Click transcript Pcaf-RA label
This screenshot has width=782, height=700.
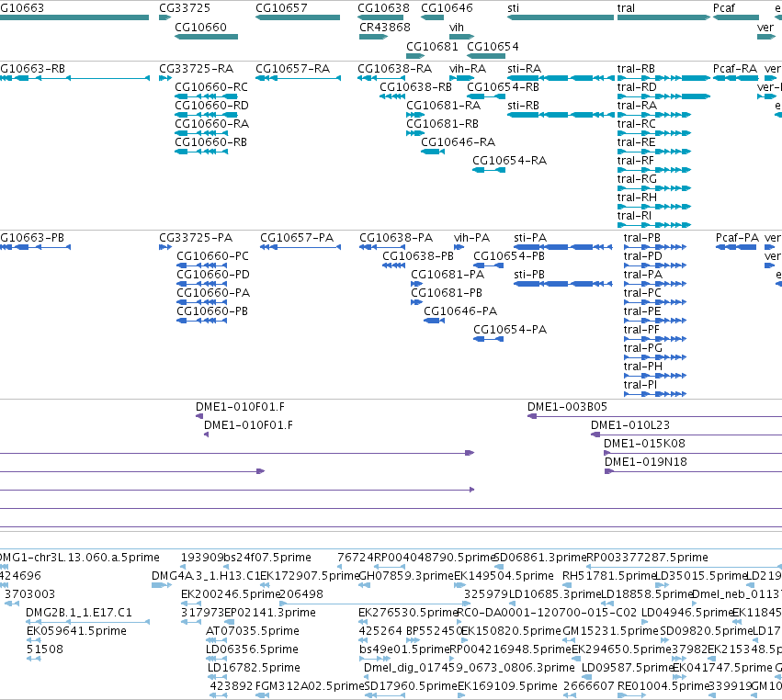pos(734,68)
